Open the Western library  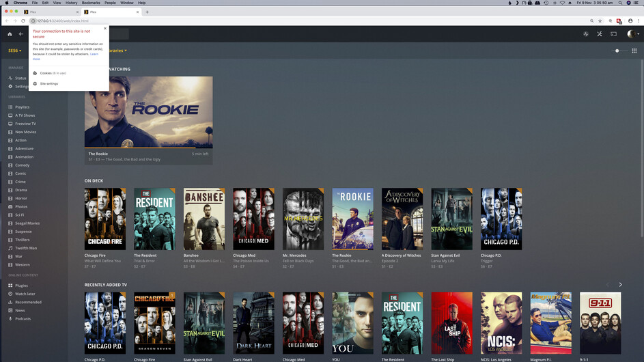click(22, 264)
